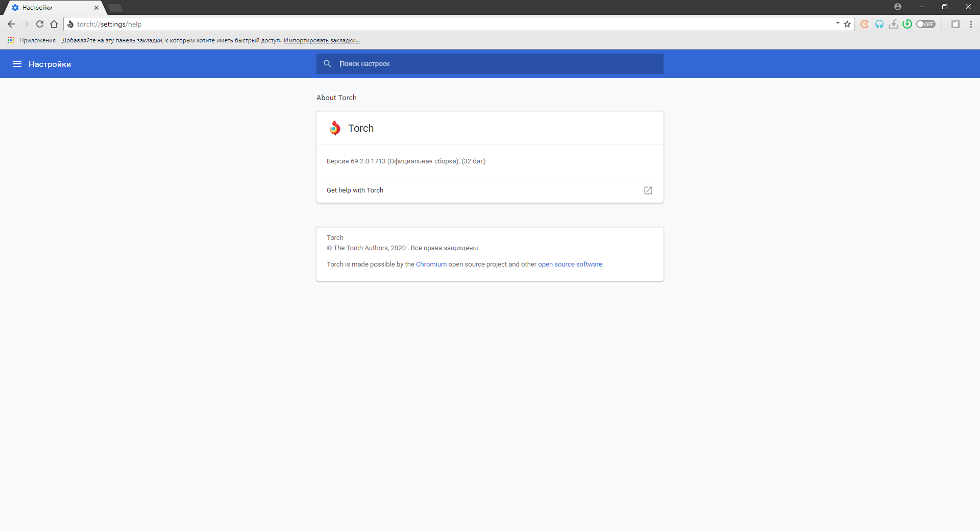Screen dimensions: 980x531
Task: Expand the address bar dropdown arrow
Action: pyautogui.click(x=838, y=23)
